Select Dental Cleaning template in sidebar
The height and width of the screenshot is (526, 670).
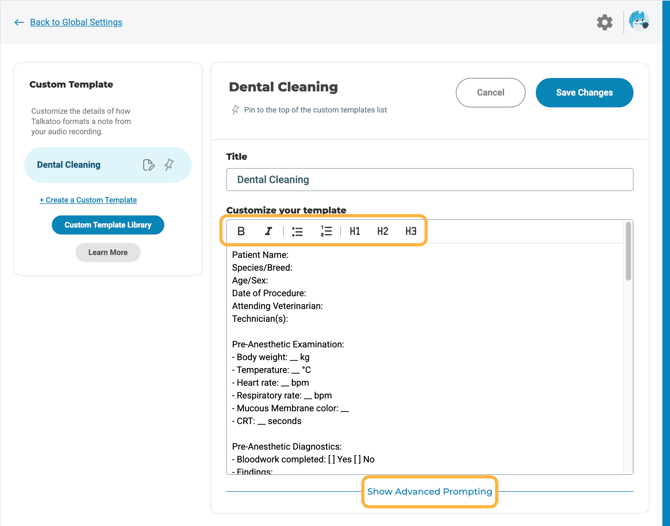(69, 165)
